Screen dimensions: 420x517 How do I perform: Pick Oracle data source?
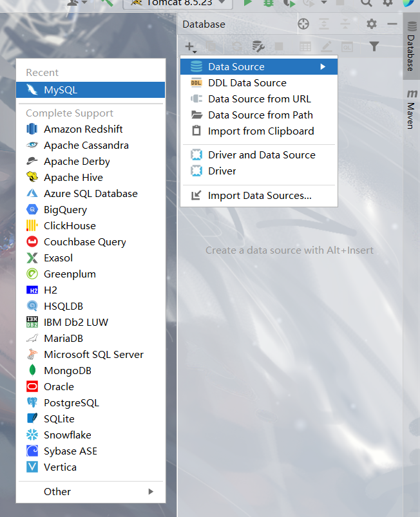[x=90, y=387]
